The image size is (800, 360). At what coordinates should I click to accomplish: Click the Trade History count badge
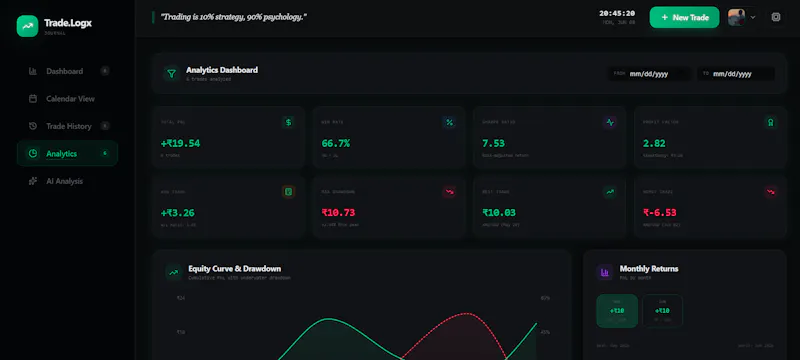pyautogui.click(x=105, y=126)
